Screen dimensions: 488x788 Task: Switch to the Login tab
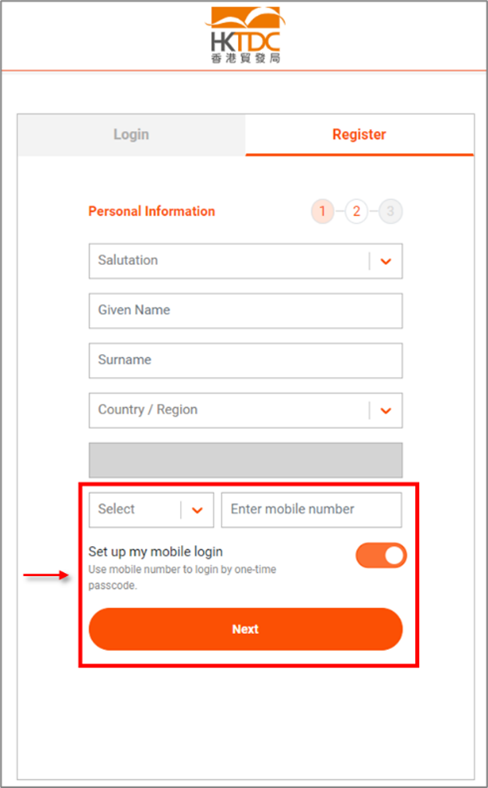pos(131,135)
